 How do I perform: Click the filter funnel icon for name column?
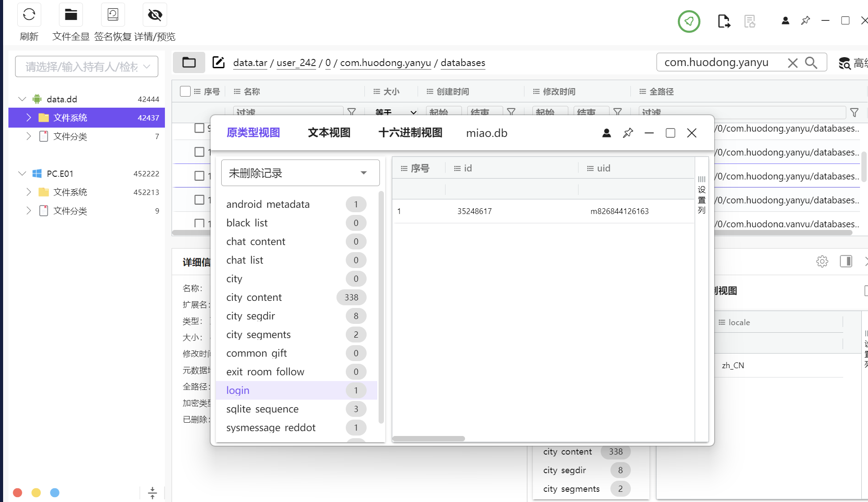(x=352, y=112)
